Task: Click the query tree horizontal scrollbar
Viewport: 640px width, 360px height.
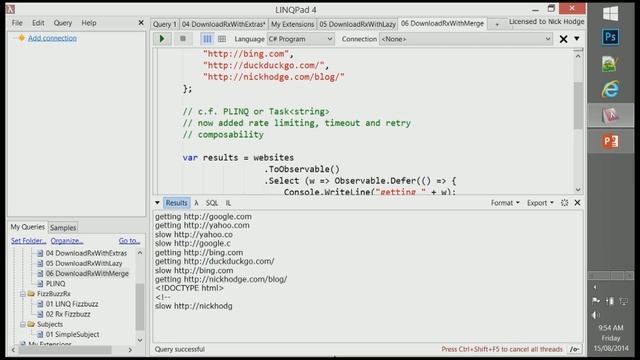Action: 64,350
